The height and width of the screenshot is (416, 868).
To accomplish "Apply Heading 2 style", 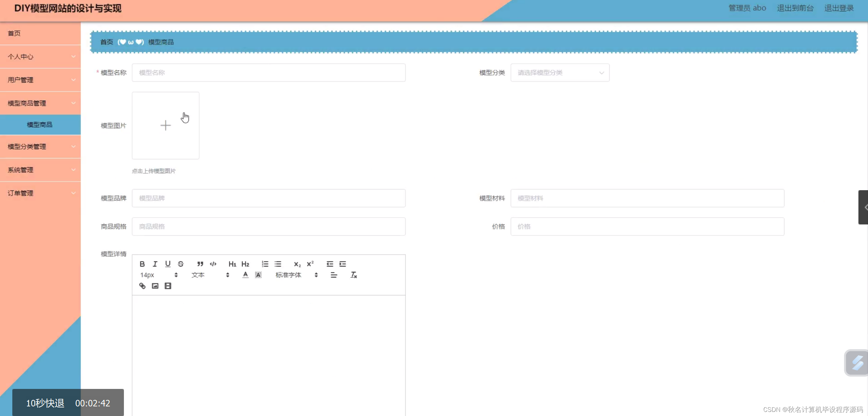I will (245, 264).
